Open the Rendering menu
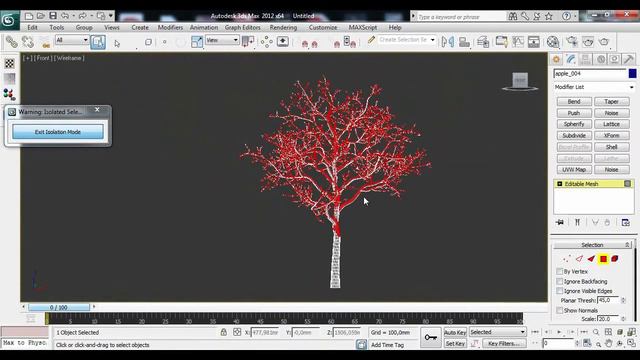The height and width of the screenshot is (360, 640). click(x=283, y=28)
